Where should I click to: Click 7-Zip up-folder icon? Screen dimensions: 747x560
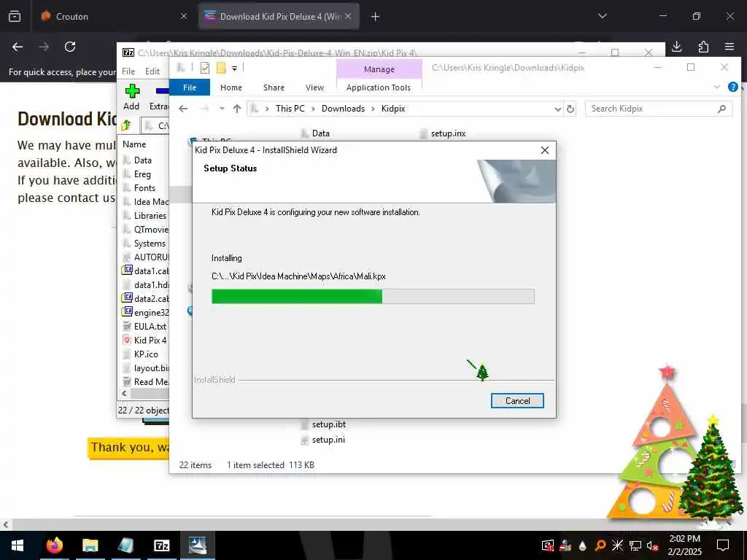pyautogui.click(x=126, y=125)
